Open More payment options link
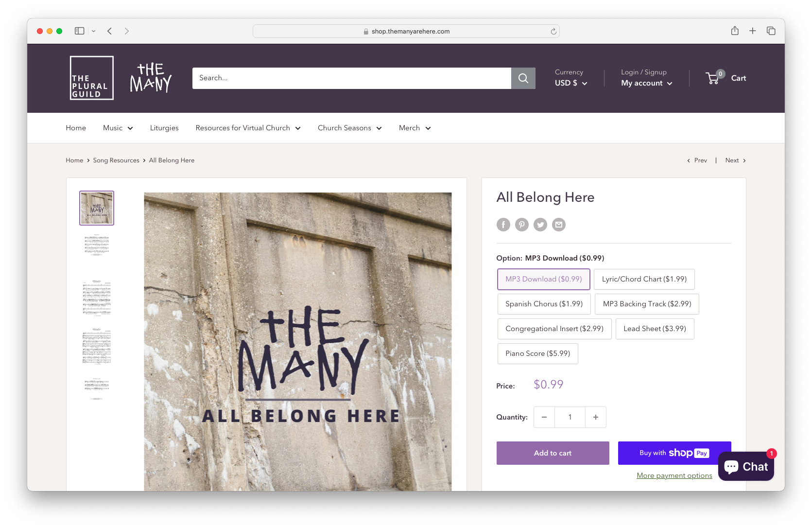 click(x=674, y=475)
